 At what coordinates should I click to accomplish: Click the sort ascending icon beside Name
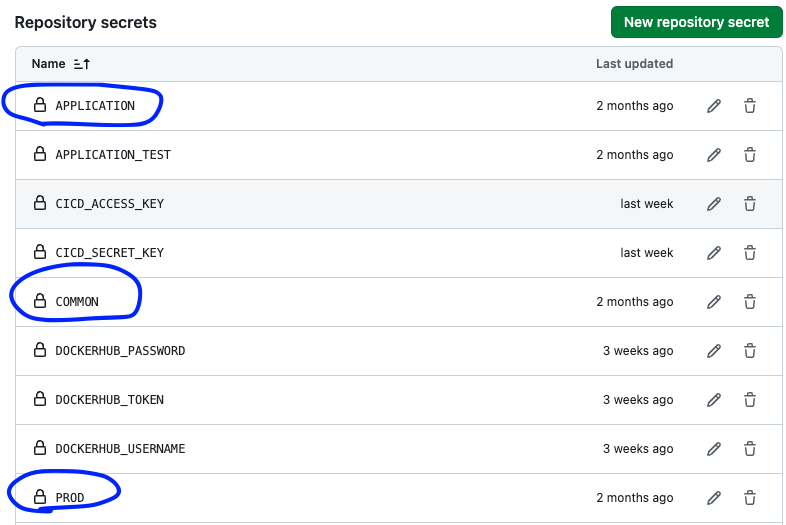[82, 64]
